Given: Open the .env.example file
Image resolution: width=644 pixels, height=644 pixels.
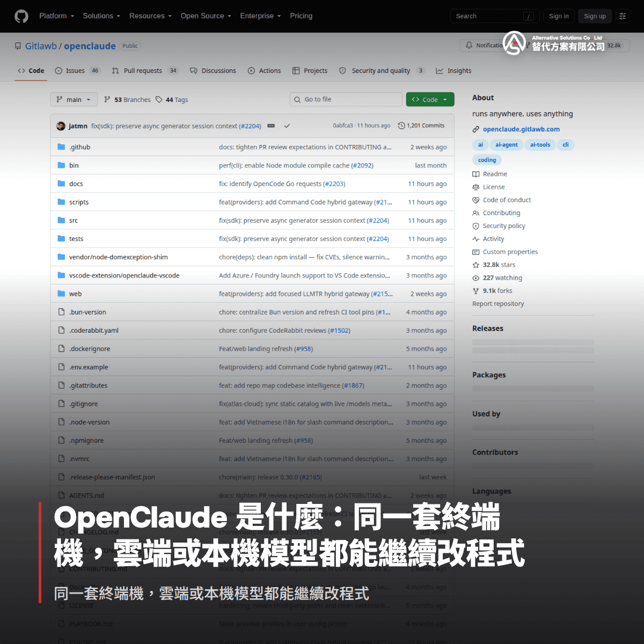Looking at the screenshot, I should pyautogui.click(x=89, y=367).
